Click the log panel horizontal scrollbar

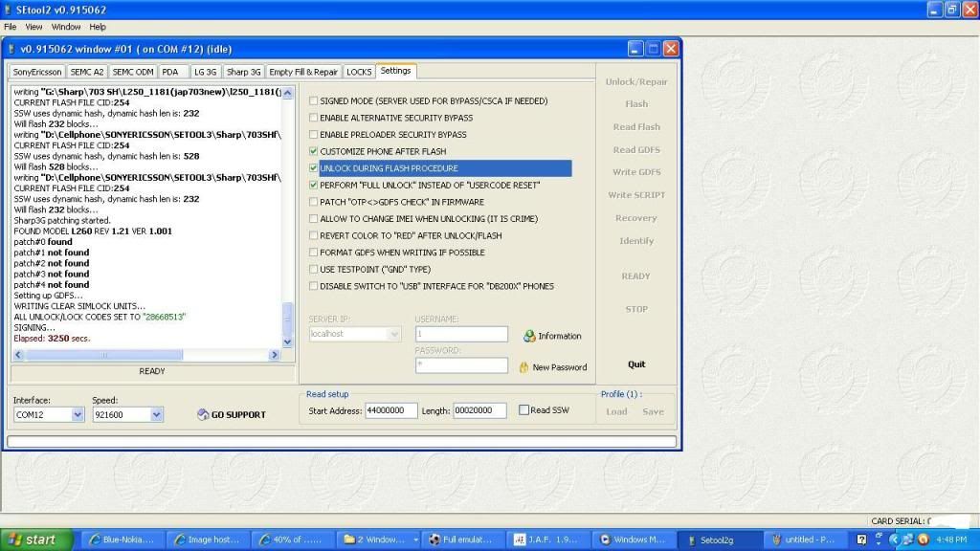(x=144, y=355)
